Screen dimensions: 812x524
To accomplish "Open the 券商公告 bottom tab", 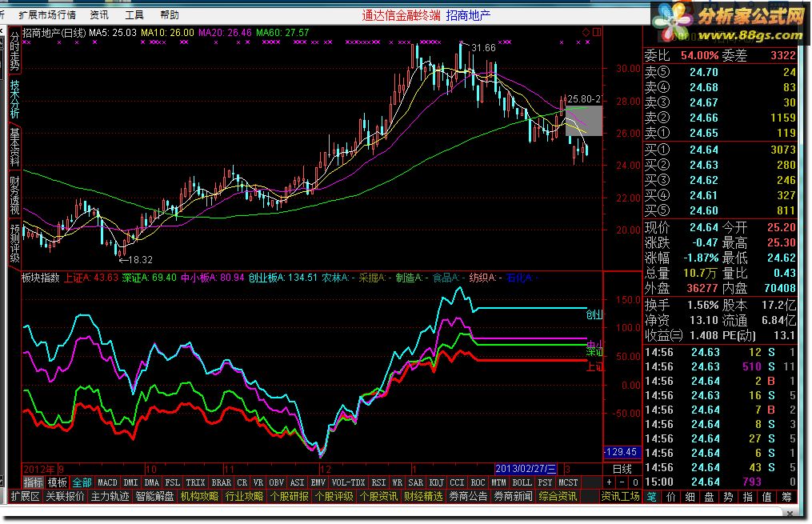I will click(x=469, y=497).
